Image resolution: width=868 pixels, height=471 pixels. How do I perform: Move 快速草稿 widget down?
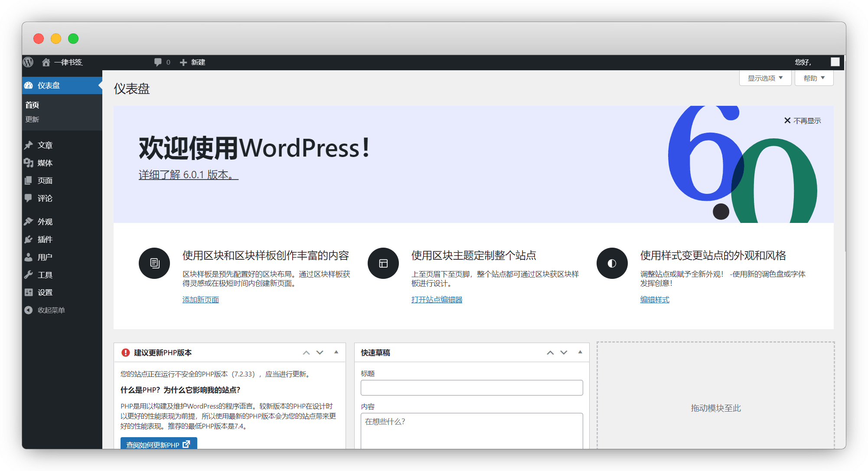click(564, 353)
